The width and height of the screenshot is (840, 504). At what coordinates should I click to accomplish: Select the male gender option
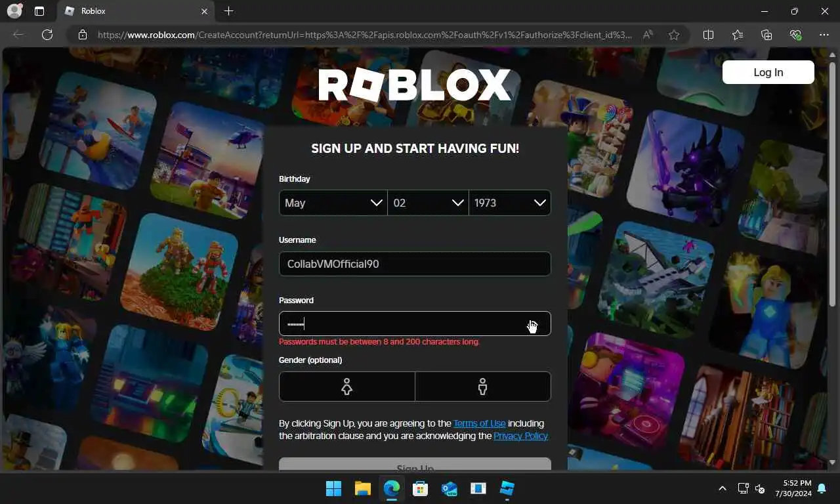483,387
